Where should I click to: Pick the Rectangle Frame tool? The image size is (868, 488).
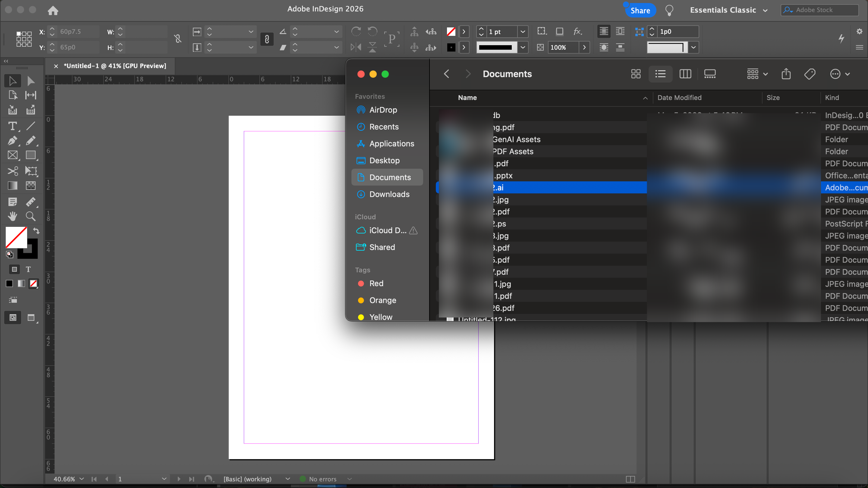pos(12,155)
